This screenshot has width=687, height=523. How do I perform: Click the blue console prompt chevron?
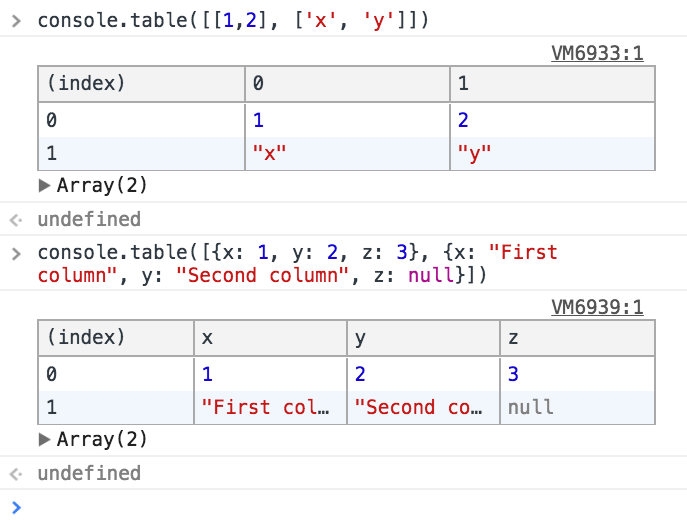tap(15, 506)
